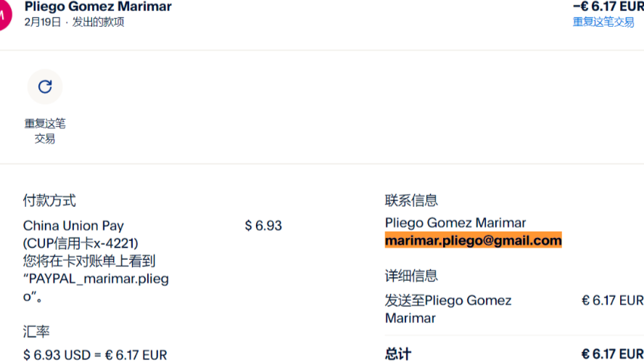Screen dimensions: 644x363
Task: Click the 联系信息 section heading
Action: point(411,200)
